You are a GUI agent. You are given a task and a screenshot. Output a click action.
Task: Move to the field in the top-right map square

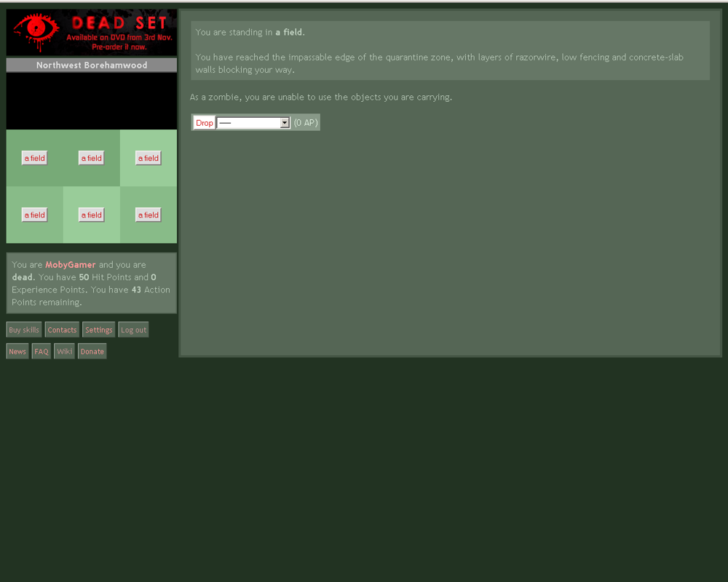148,158
